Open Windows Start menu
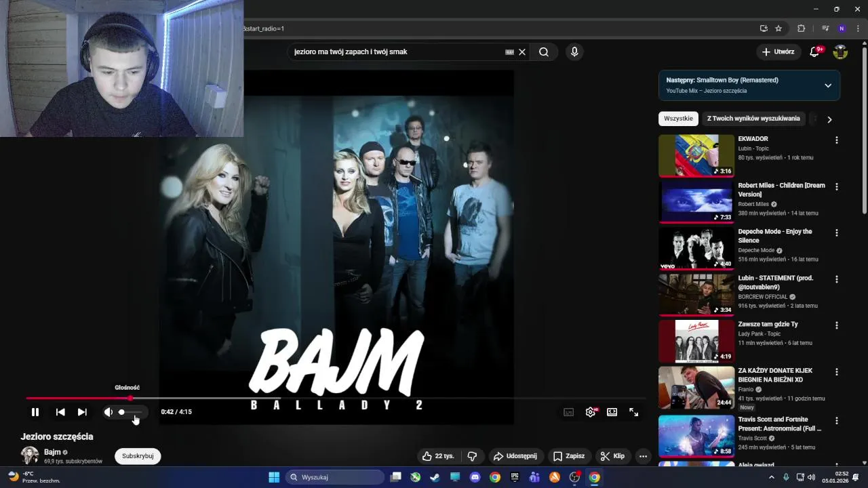 click(274, 477)
